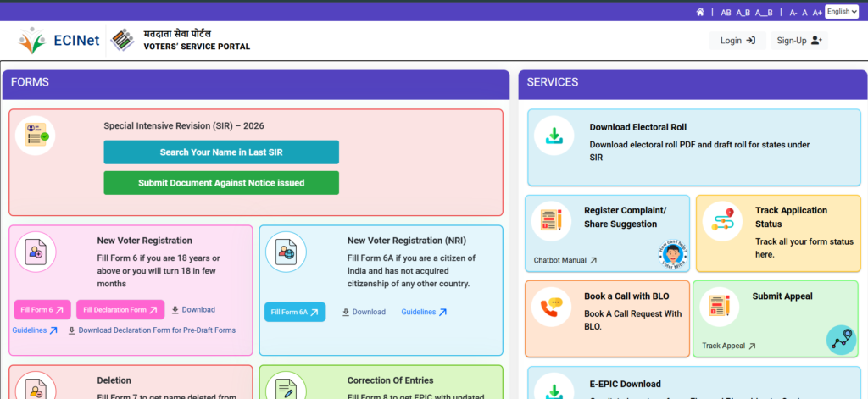Click the Fill Form 6A button
The height and width of the screenshot is (399, 868).
(x=295, y=312)
